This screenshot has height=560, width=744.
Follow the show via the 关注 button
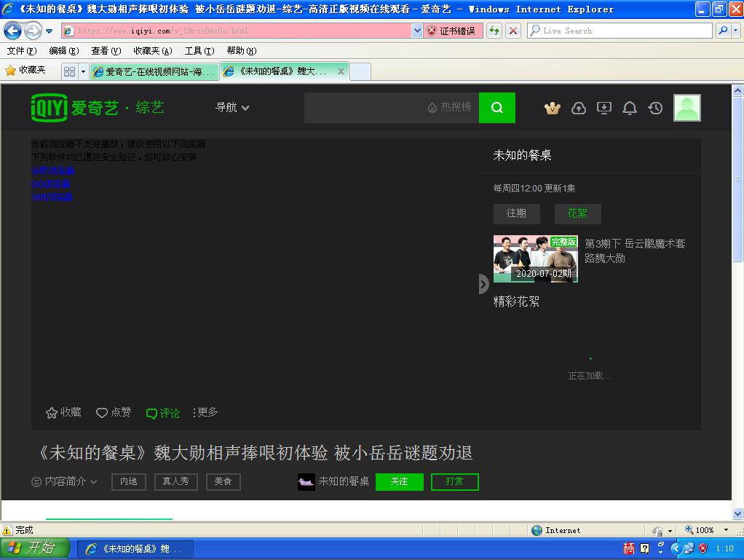[399, 482]
